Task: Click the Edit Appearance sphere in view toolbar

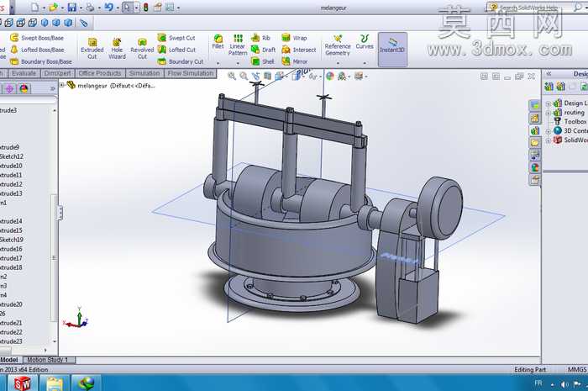Action: 330,77
